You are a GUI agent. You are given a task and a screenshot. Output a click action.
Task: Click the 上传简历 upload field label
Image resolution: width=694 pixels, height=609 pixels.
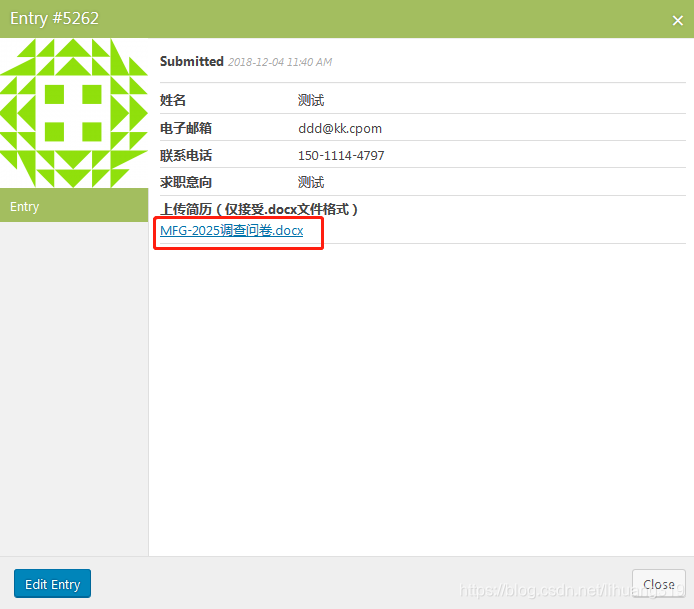click(x=258, y=209)
